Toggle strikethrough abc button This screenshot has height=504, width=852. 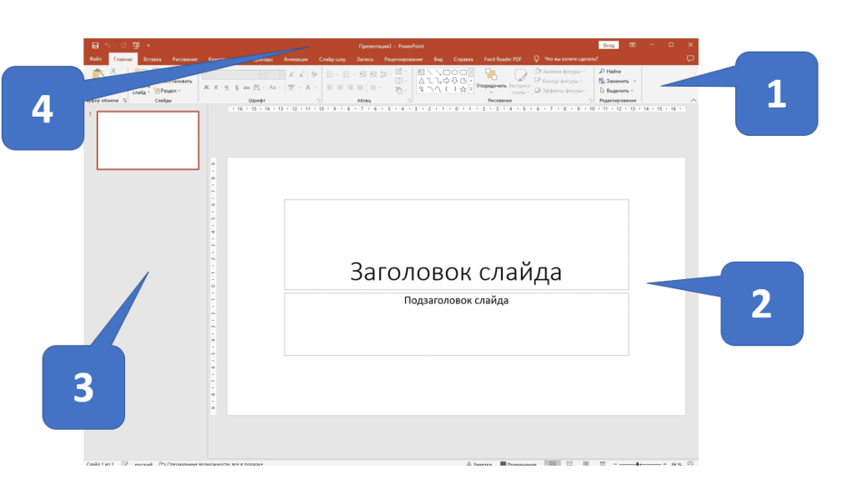tap(247, 88)
